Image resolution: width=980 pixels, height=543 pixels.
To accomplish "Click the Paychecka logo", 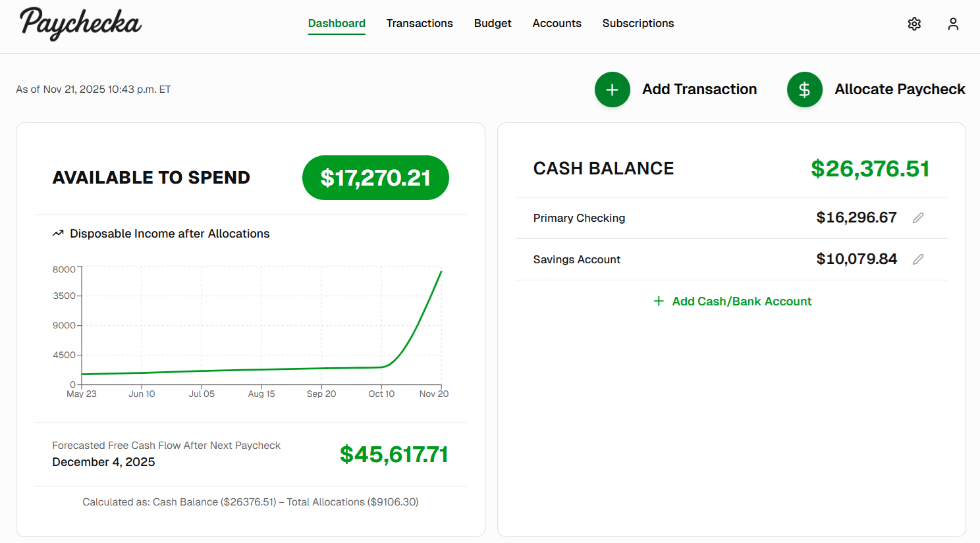I will click(80, 24).
